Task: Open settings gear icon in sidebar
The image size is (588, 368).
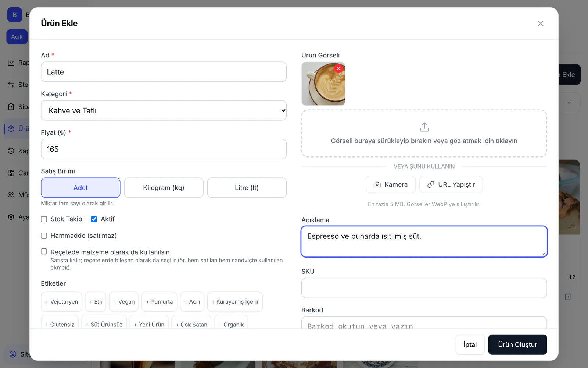Action: click(x=11, y=217)
